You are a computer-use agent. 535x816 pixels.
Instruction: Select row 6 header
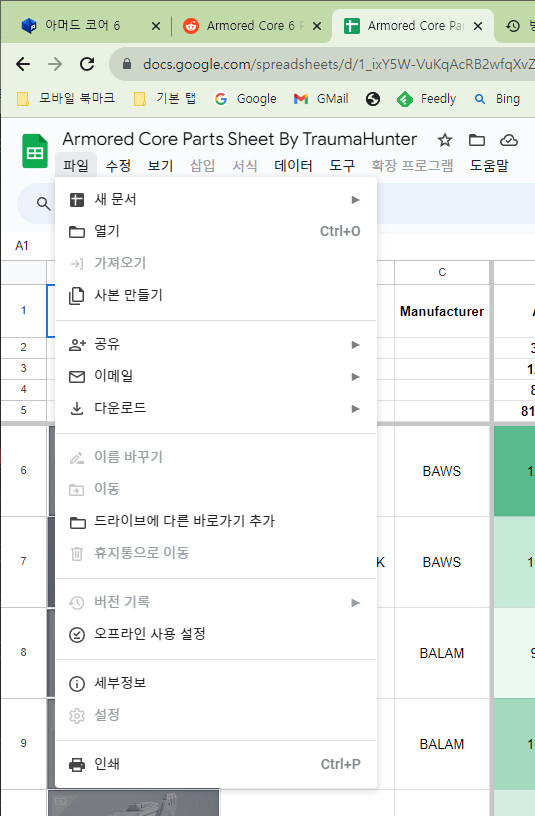click(23, 470)
